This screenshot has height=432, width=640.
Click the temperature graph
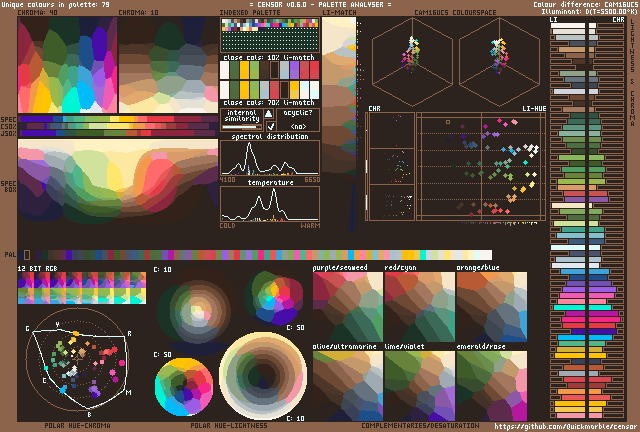tap(270, 204)
